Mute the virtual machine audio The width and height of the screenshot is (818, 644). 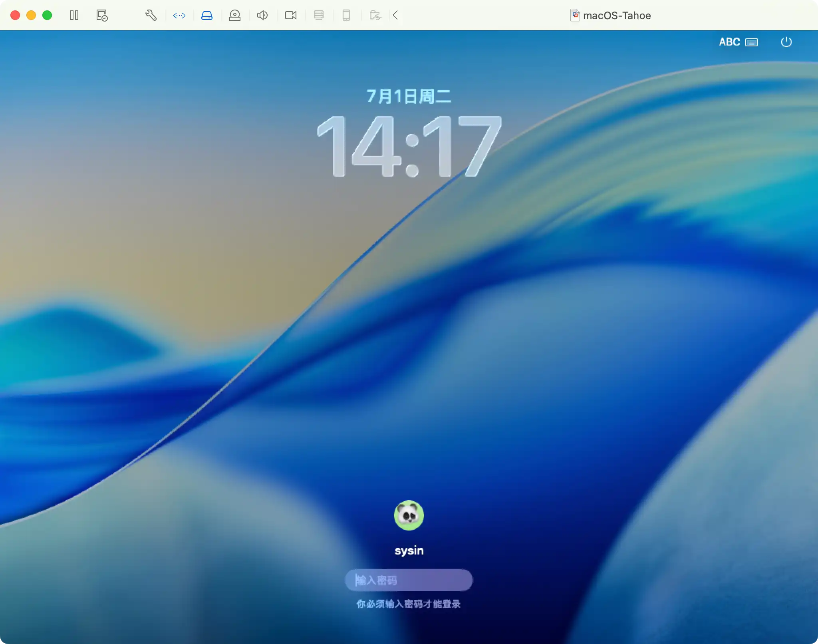pos(262,15)
